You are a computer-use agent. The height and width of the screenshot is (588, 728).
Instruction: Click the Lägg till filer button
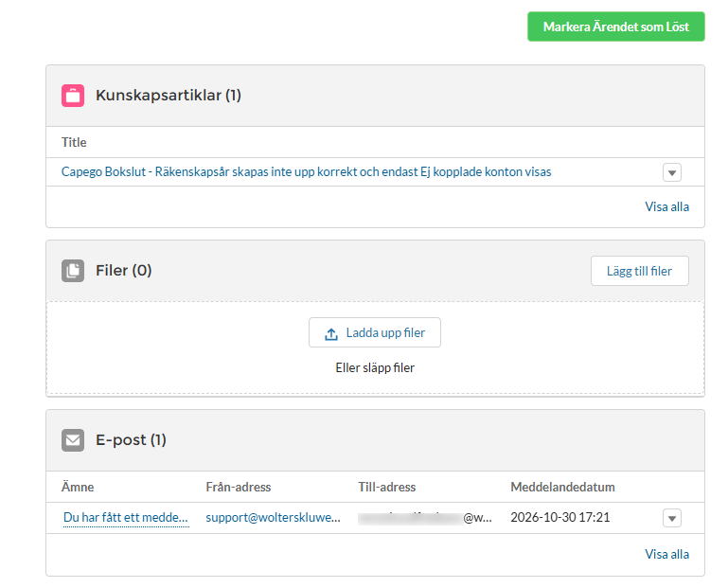tap(640, 271)
